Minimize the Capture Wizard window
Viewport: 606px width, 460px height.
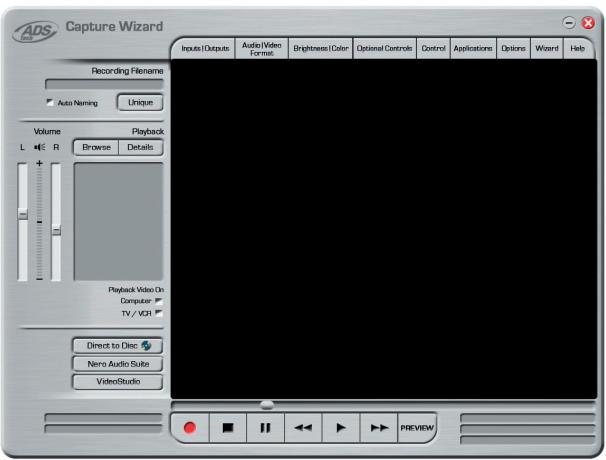tap(569, 22)
